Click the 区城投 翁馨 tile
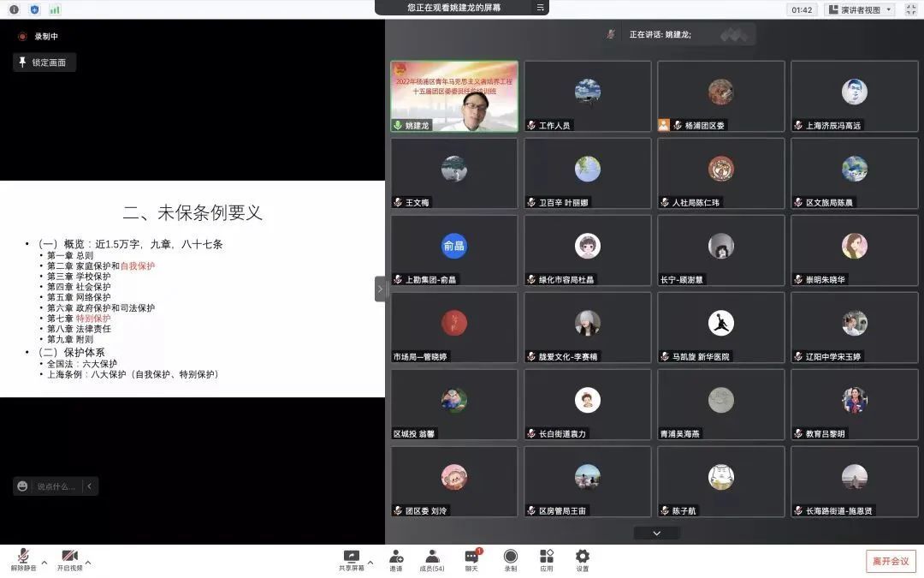924x578 pixels. pos(454,404)
